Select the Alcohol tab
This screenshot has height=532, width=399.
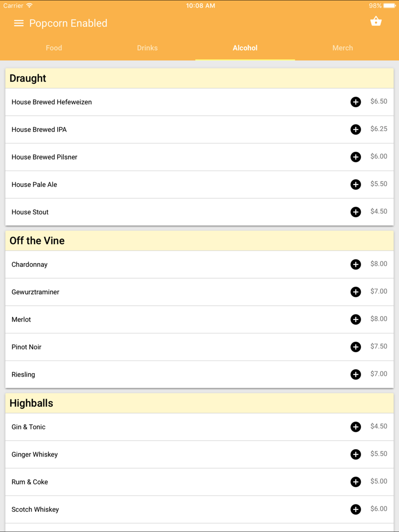tap(245, 48)
